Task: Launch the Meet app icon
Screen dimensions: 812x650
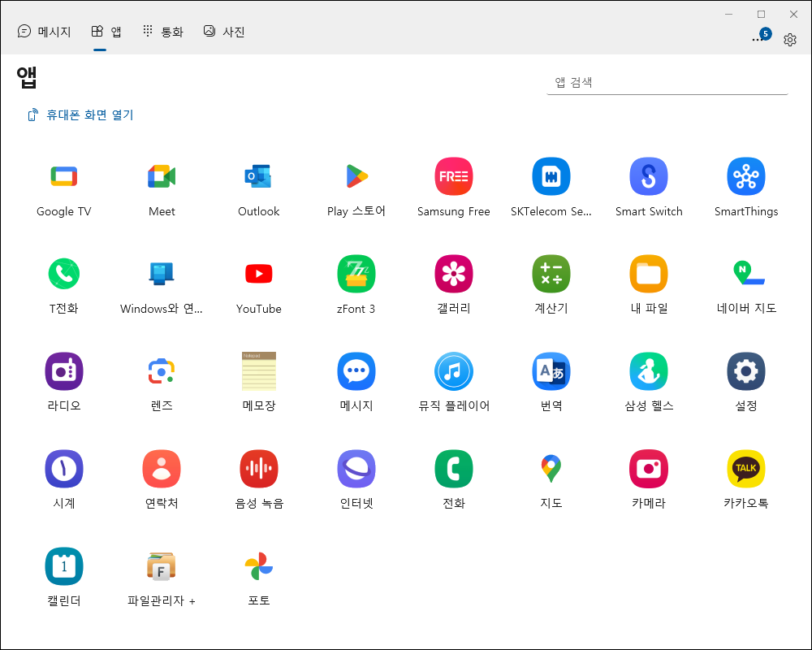Action: [162, 177]
